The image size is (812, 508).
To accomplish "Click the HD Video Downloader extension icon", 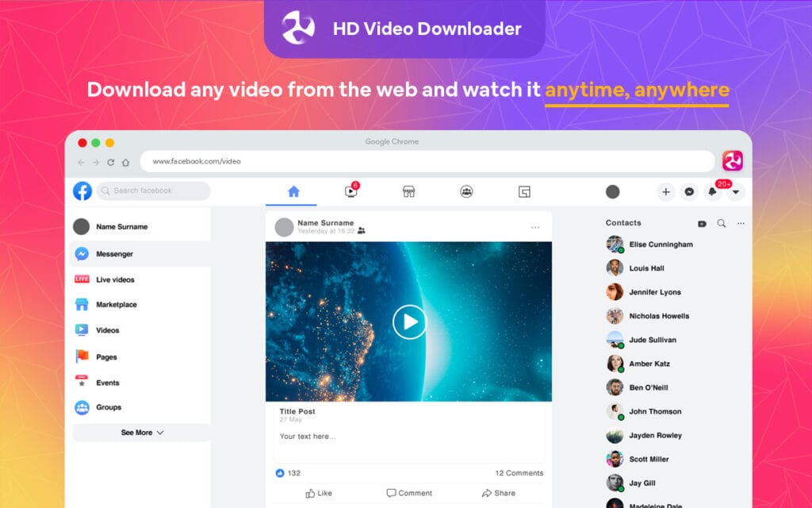I will [x=733, y=160].
